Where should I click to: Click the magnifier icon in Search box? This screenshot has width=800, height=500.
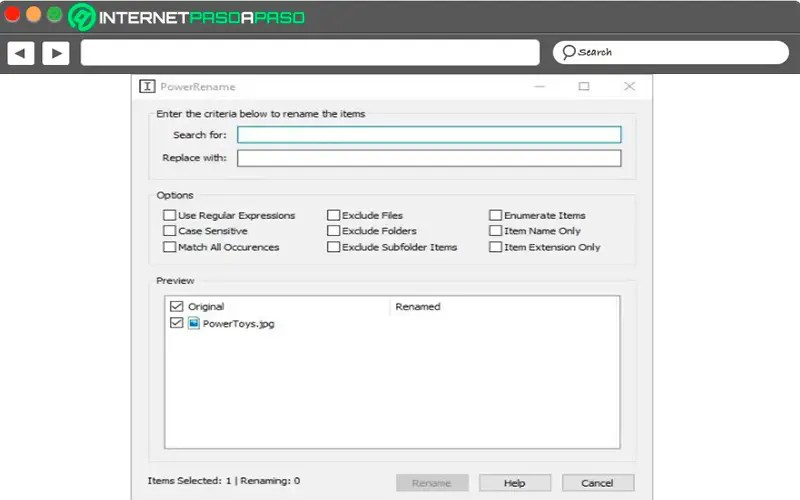coord(568,52)
